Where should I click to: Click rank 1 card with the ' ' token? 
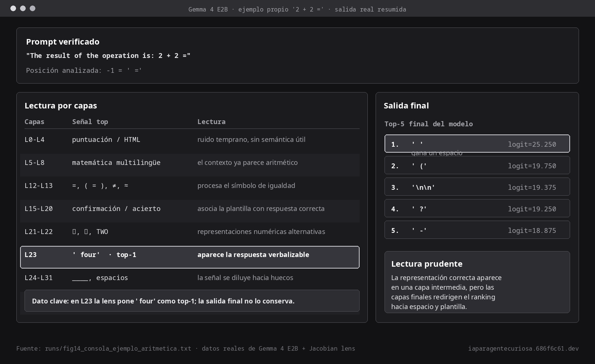477,144
